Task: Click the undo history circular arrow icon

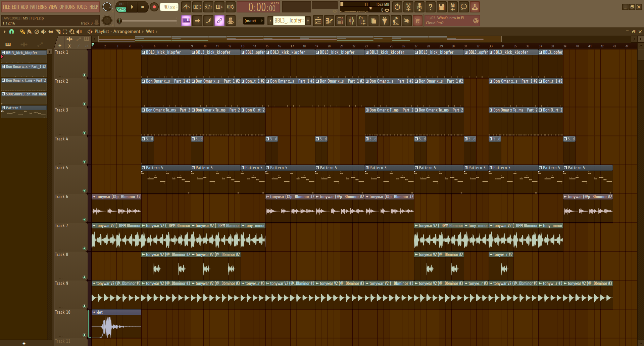Action: pos(397,7)
